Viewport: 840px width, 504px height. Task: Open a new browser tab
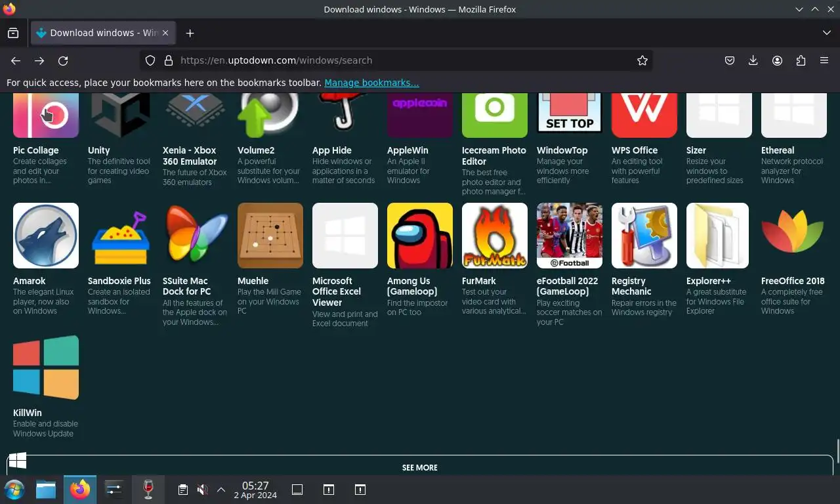click(x=190, y=33)
